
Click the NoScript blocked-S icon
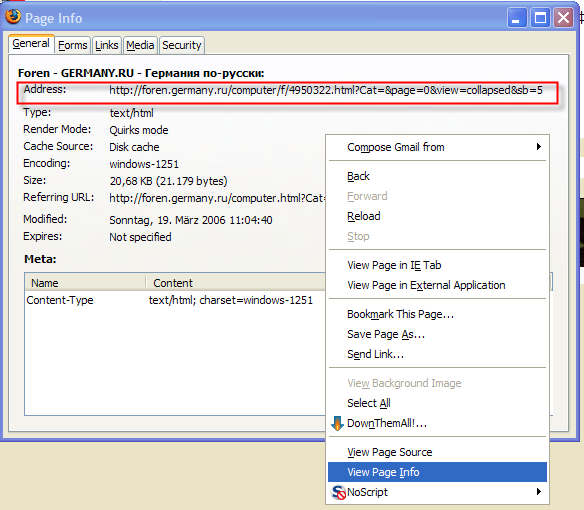pos(339,492)
